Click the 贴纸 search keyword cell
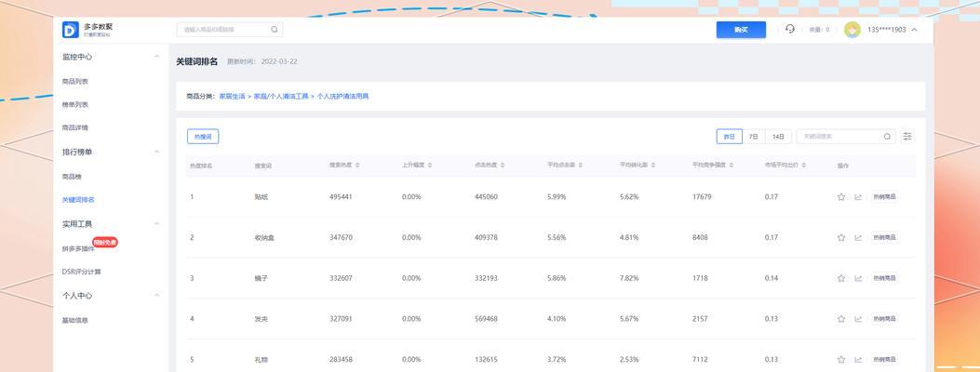 262,197
